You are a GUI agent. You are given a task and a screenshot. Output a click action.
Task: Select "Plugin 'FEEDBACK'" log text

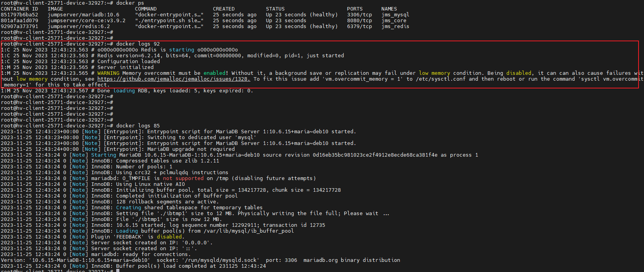pyautogui.click(x=118, y=237)
